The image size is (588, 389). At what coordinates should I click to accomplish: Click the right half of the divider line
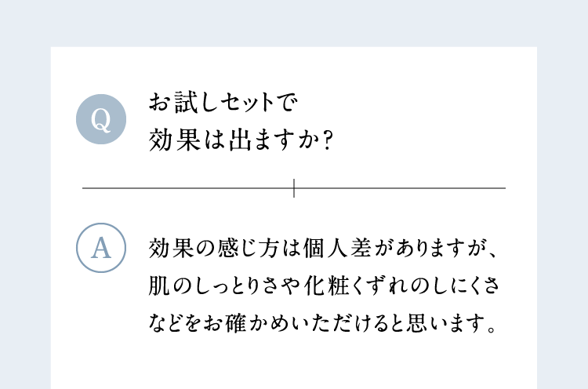[400, 188]
